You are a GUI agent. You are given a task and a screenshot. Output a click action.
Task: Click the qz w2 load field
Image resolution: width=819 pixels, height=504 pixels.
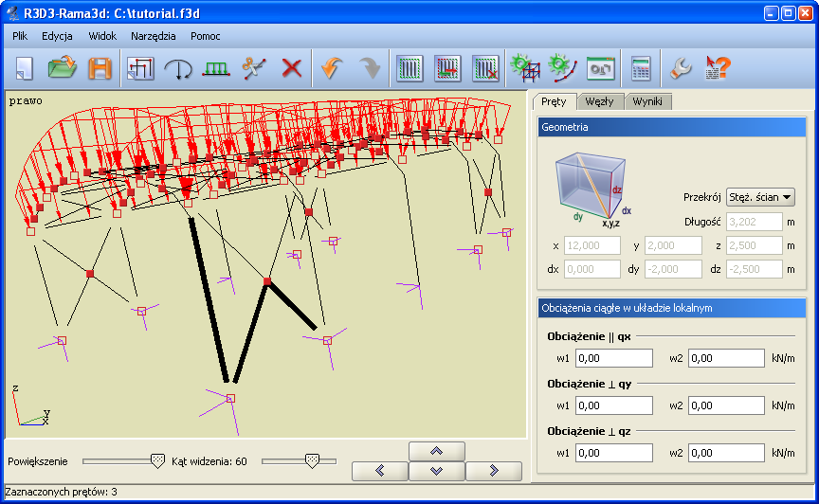click(726, 453)
